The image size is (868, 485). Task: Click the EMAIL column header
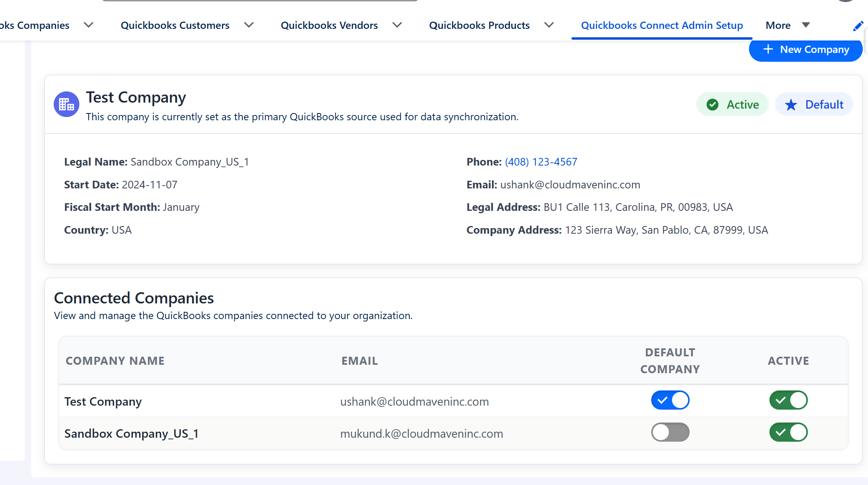pyautogui.click(x=359, y=361)
